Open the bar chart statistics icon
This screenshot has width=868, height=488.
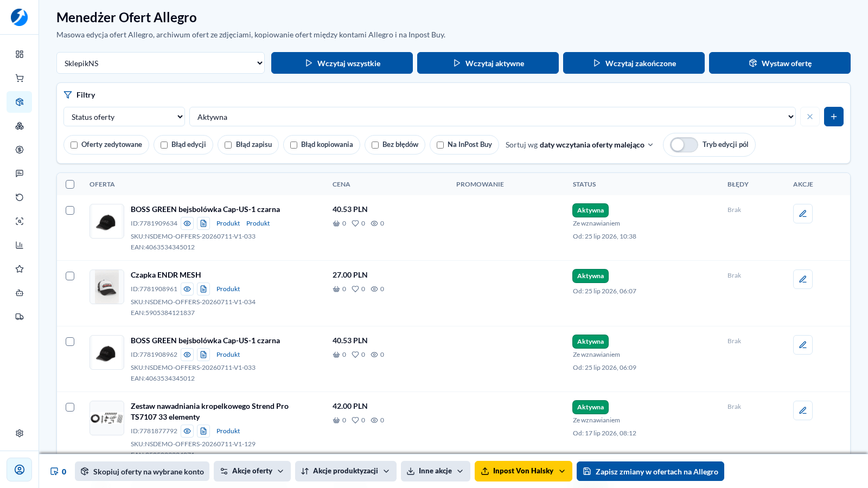[x=20, y=245]
